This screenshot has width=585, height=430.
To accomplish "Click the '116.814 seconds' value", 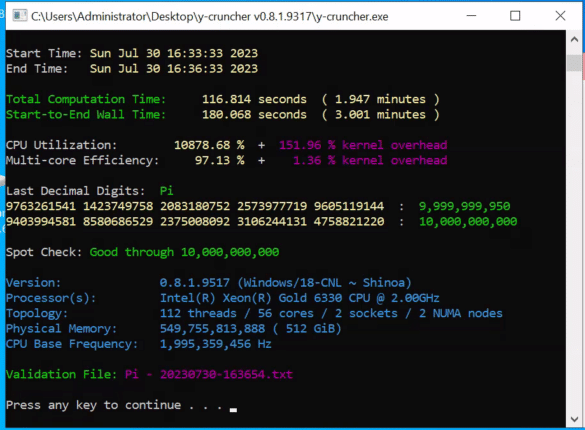I will pos(254,99).
